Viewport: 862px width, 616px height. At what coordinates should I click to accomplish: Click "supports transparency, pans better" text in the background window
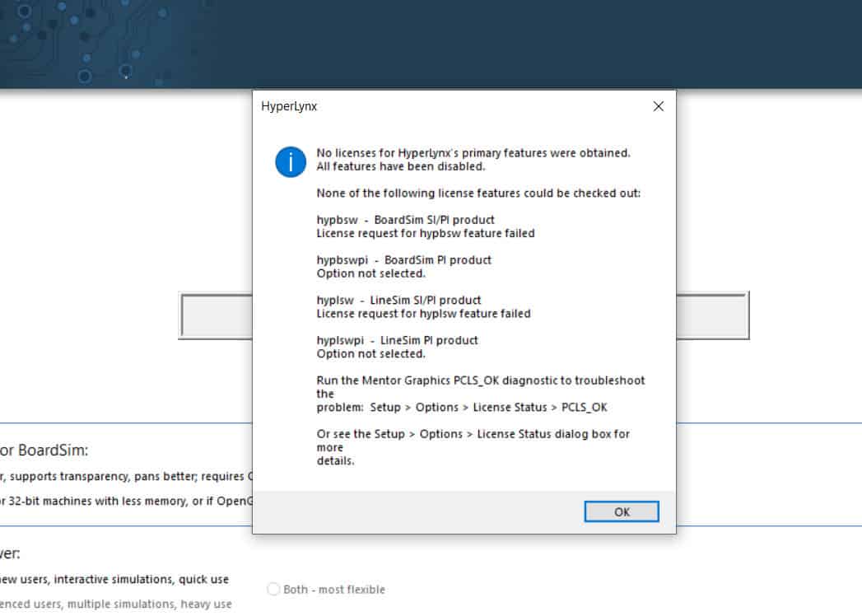click(x=104, y=476)
